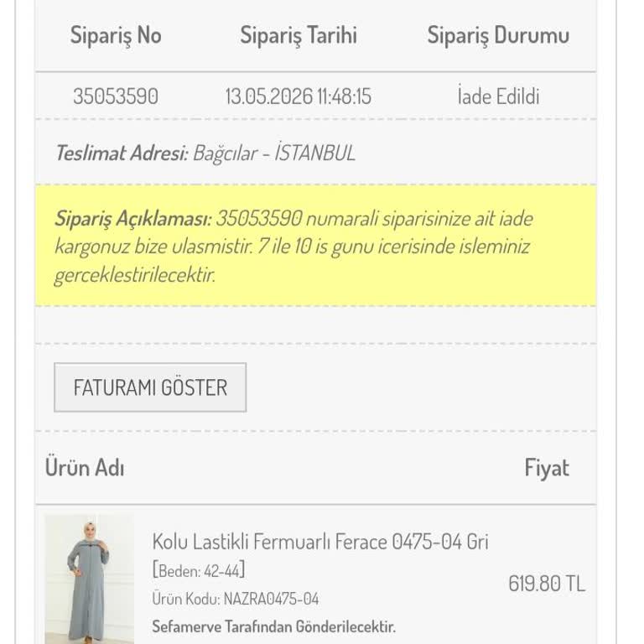The width and height of the screenshot is (644, 644).
Task: Select the Bağcılar - İSTANBUL address text
Action: (274, 153)
